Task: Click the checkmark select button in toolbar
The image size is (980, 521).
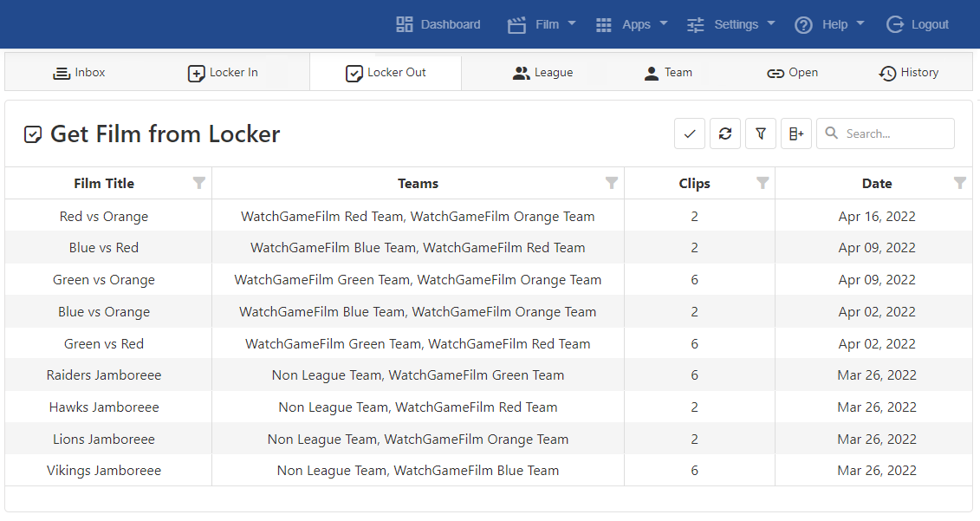Action: [x=690, y=134]
